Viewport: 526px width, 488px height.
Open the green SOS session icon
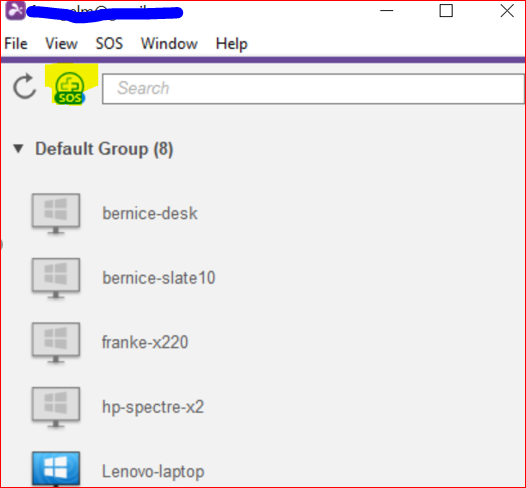click(69, 88)
